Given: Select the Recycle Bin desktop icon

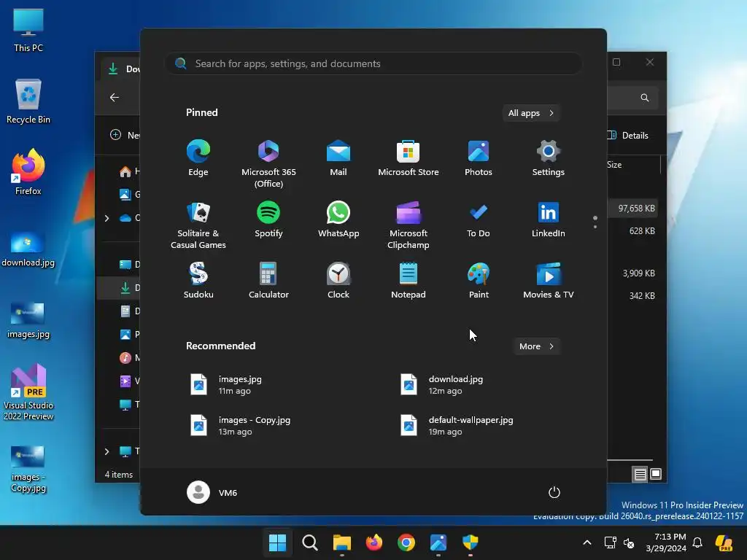Looking at the screenshot, I should point(28,102).
